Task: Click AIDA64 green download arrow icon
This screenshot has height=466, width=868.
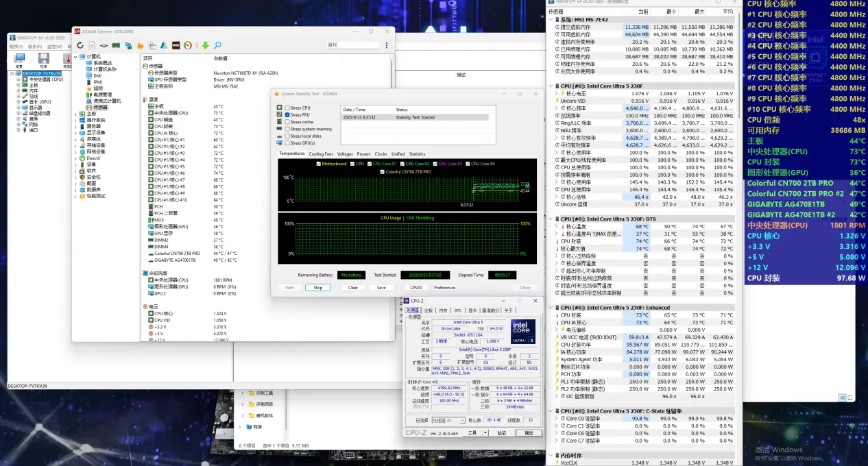Action: [x=205, y=45]
